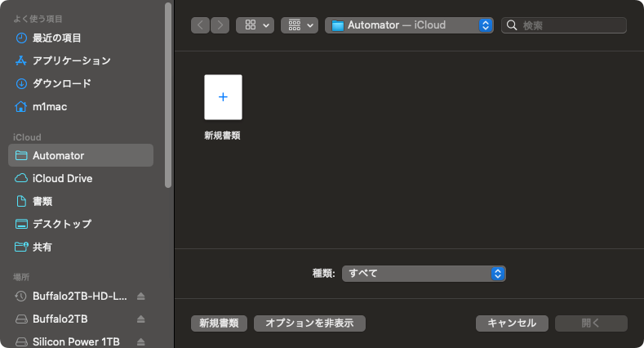Eject the Buffalo2TB-HD-L drive
This screenshot has width=644, height=348.
(x=140, y=296)
